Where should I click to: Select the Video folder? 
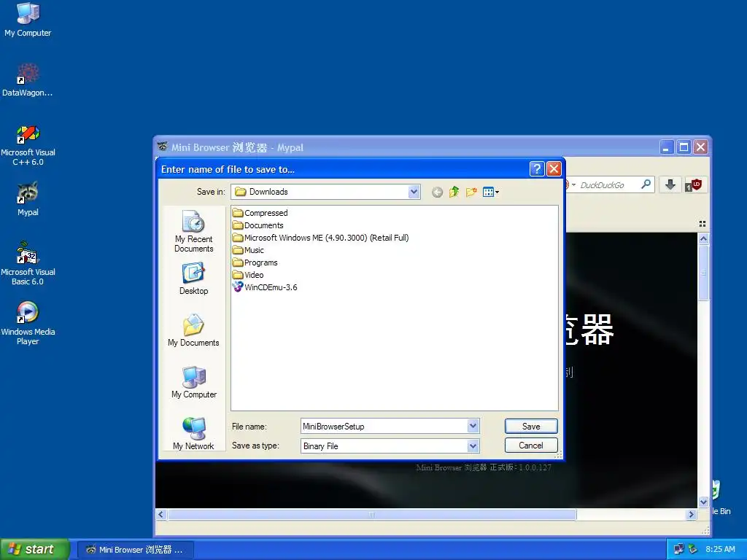point(248,275)
